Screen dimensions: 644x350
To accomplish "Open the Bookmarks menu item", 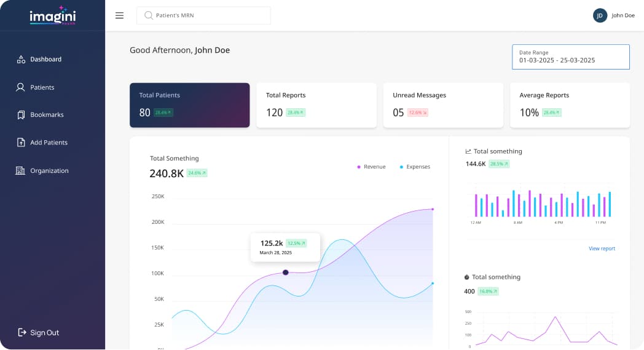I will click(x=47, y=115).
